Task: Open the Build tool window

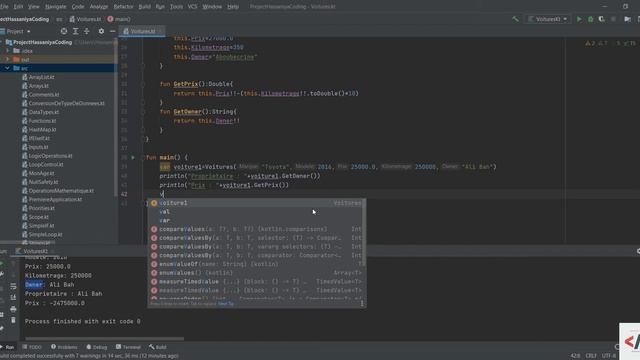Action: tap(158, 347)
